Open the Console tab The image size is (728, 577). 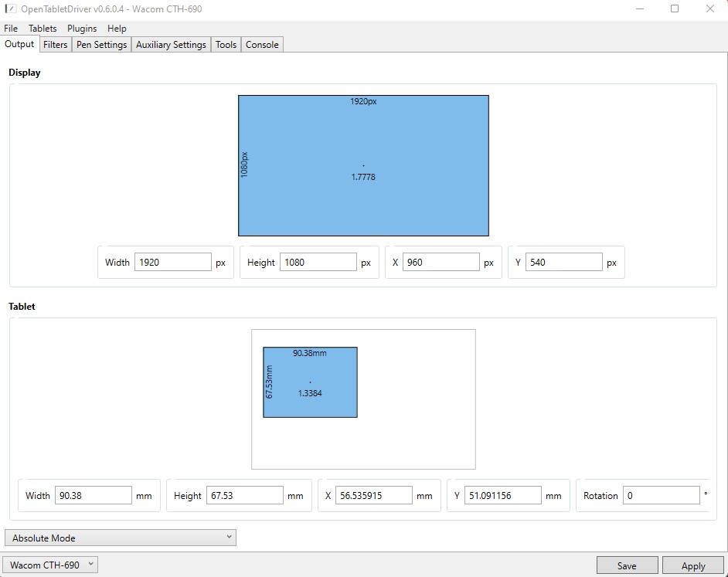[x=262, y=45]
